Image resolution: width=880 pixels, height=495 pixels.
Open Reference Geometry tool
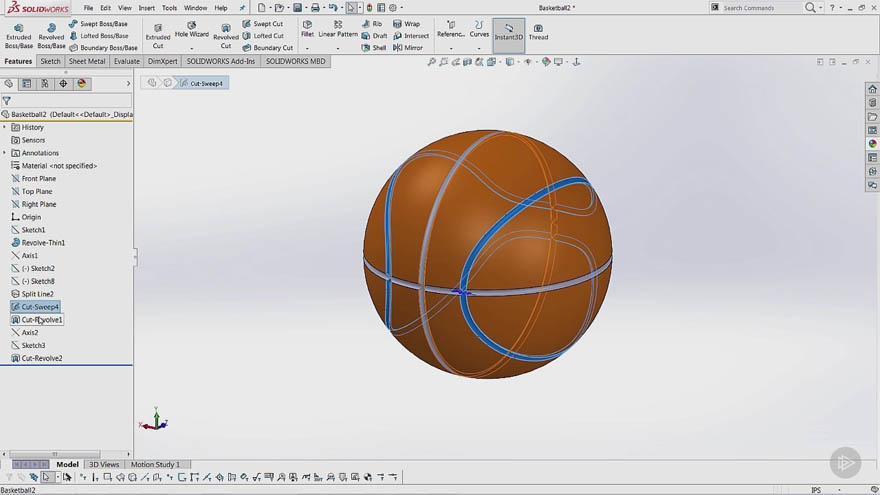click(x=451, y=30)
